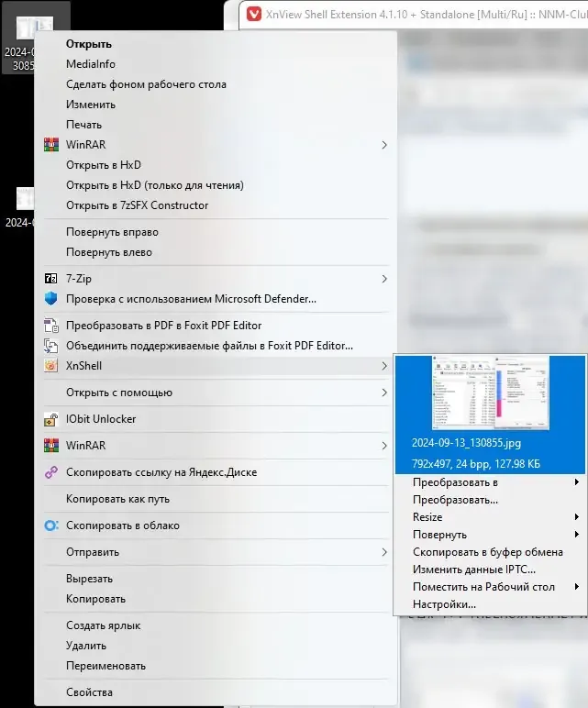Choose Печать from the menu
The image size is (588, 708).
pyautogui.click(x=216, y=125)
